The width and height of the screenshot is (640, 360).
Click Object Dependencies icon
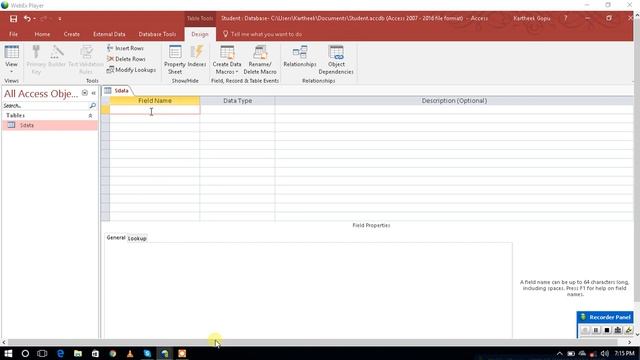pos(336,52)
